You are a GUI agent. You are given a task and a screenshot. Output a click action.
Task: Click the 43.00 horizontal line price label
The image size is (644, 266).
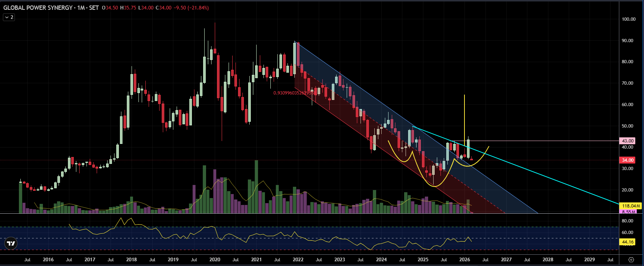(x=628, y=141)
